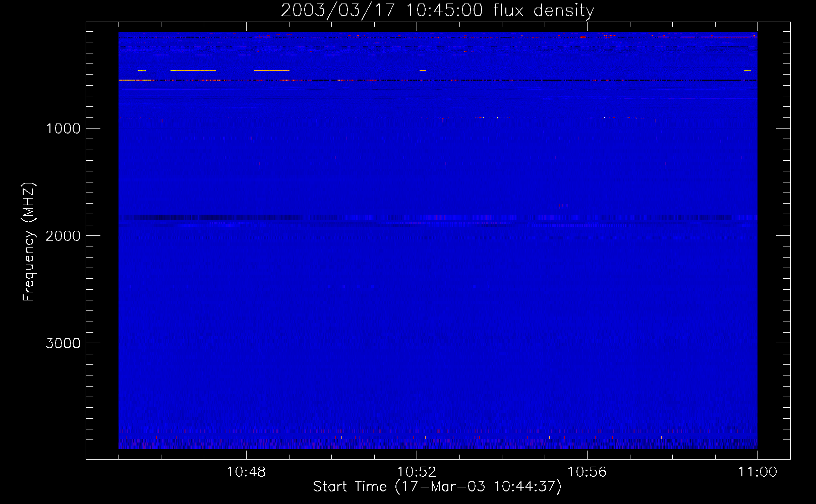Click the 10:52 time tick label

pos(417,472)
